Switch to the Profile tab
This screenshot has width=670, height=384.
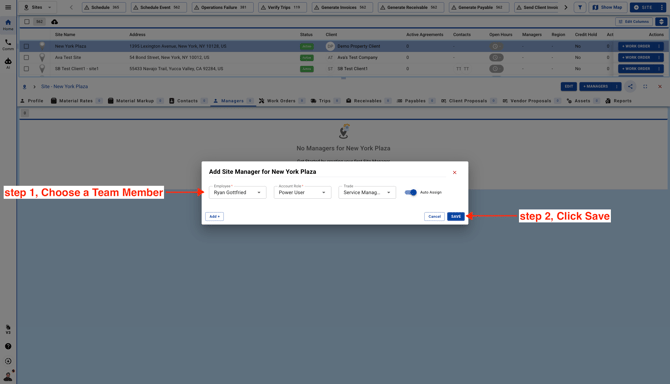coord(32,101)
